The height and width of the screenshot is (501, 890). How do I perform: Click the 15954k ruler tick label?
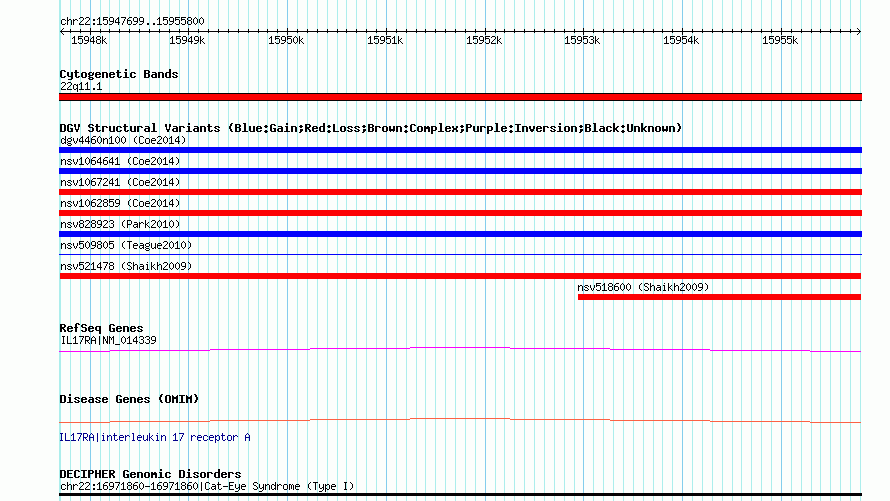(681, 40)
